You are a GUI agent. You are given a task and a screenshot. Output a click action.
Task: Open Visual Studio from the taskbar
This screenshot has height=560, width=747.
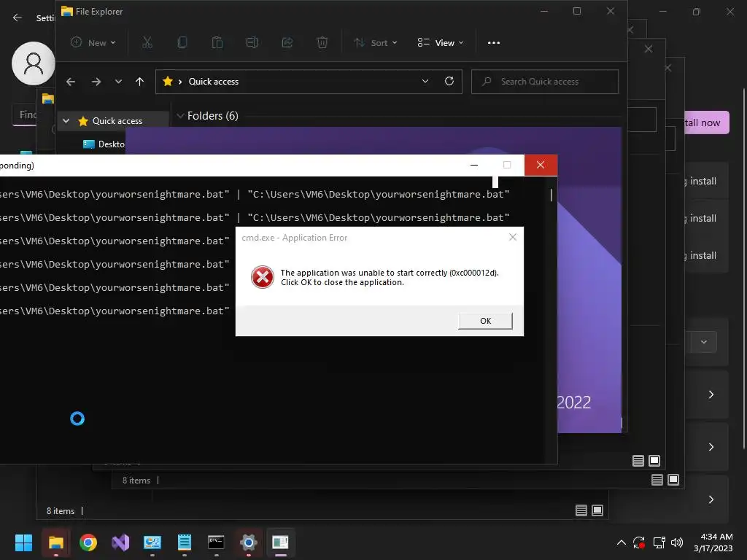tap(120, 542)
